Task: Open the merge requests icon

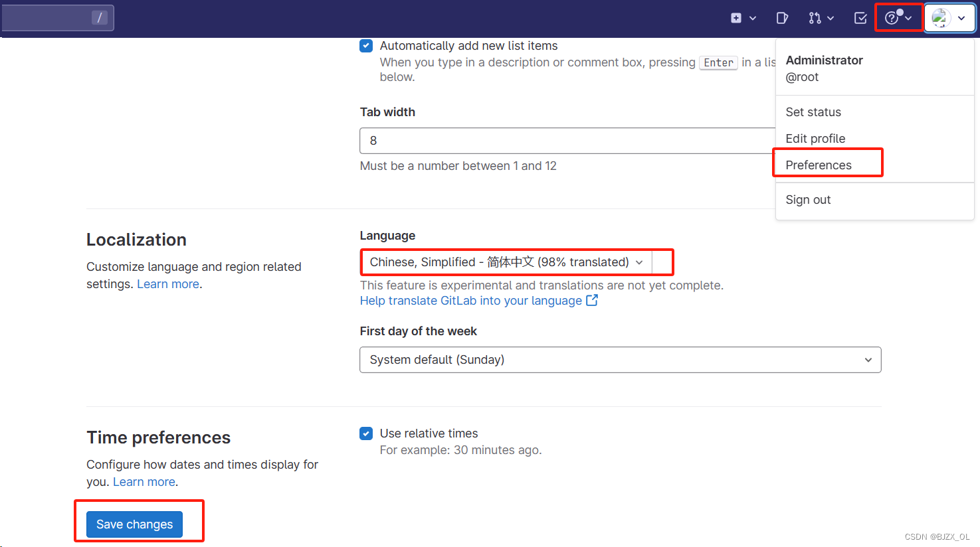Action: coord(815,18)
